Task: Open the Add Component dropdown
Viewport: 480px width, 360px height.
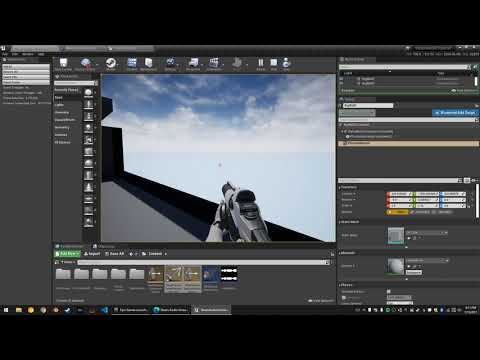Action: coord(357,113)
